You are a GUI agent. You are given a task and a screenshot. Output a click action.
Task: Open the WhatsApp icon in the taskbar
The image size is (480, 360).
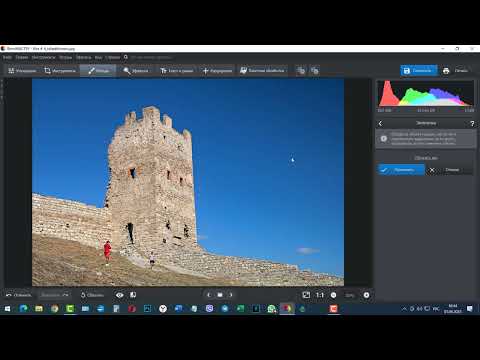tap(271, 309)
